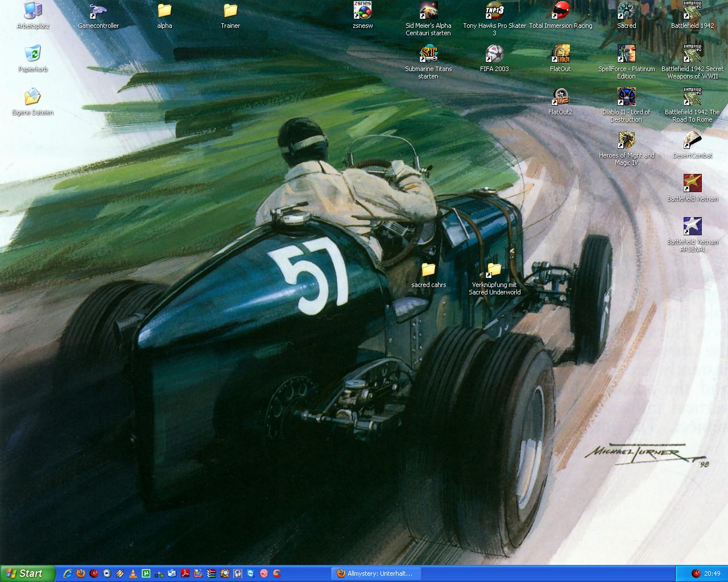Launch Battlefield Vietnam ARSENAL shortcut

692,235
